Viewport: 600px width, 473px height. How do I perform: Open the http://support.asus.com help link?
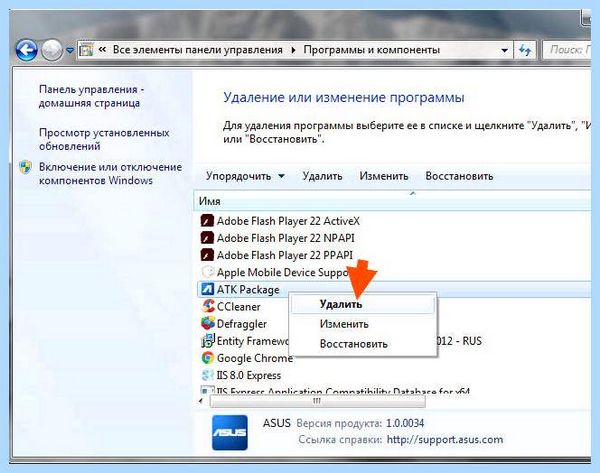pos(445,440)
